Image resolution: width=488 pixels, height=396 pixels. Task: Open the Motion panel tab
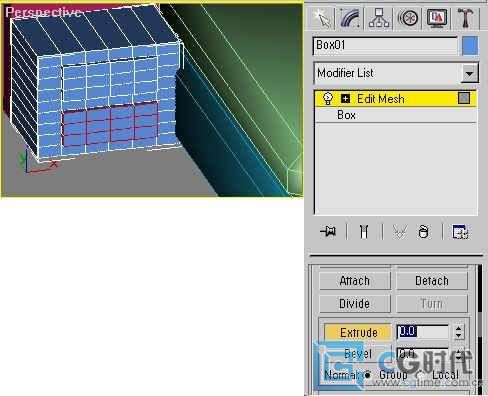408,17
